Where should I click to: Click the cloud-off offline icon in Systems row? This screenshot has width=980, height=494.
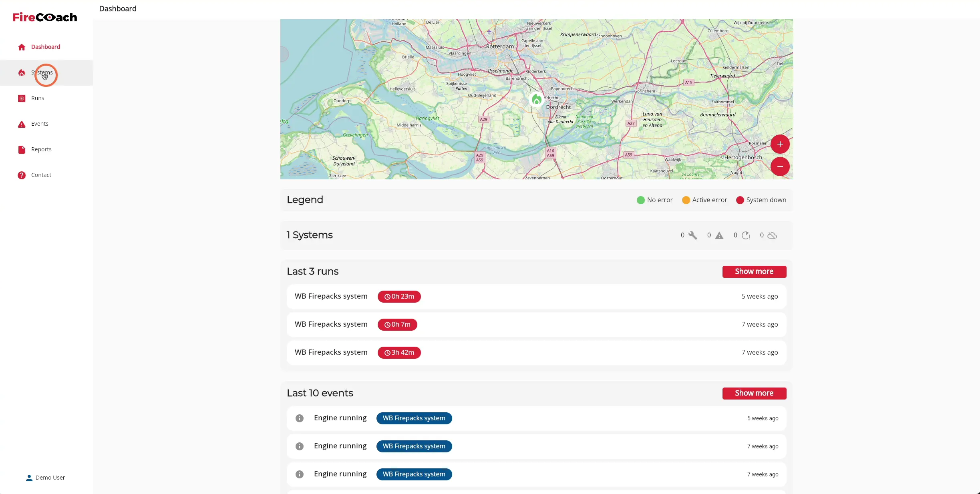coord(772,235)
